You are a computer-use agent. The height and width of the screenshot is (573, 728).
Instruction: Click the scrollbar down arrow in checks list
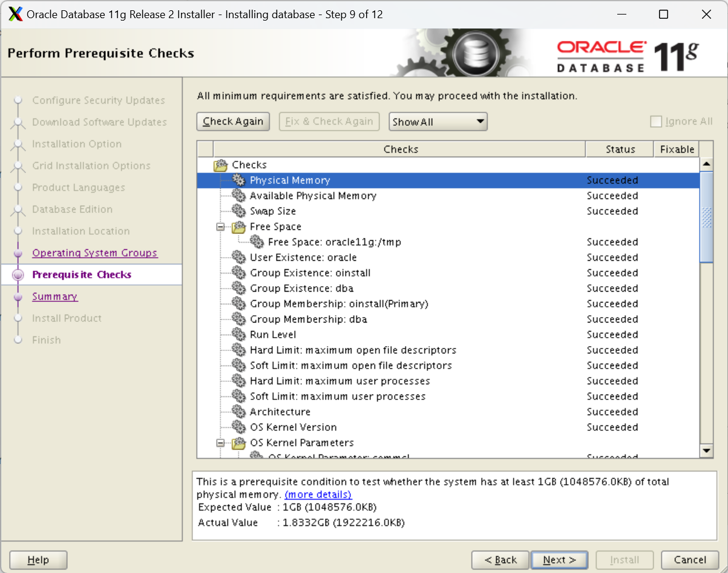coord(706,450)
